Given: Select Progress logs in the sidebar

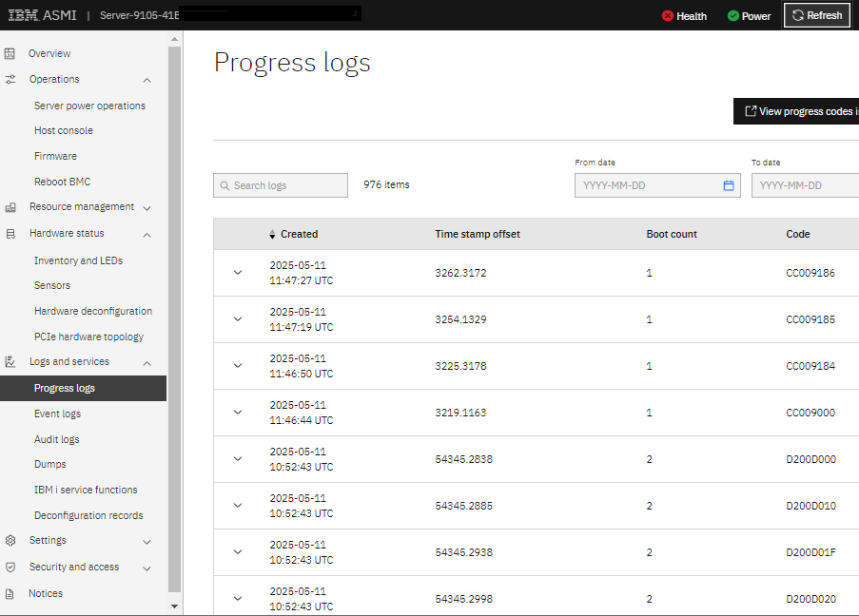Looking at the screenshot, I should (84, 388).
